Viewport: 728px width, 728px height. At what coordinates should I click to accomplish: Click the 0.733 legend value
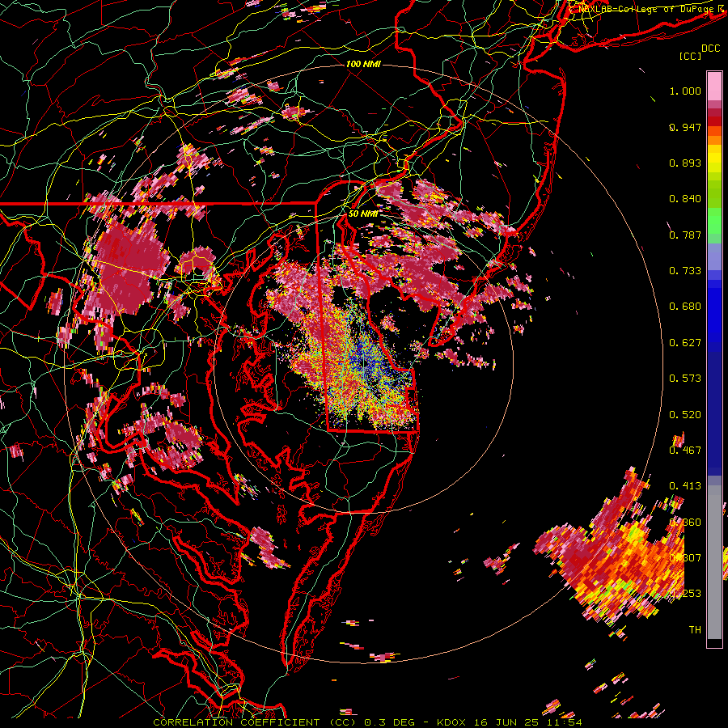click(x=685, y=271)
